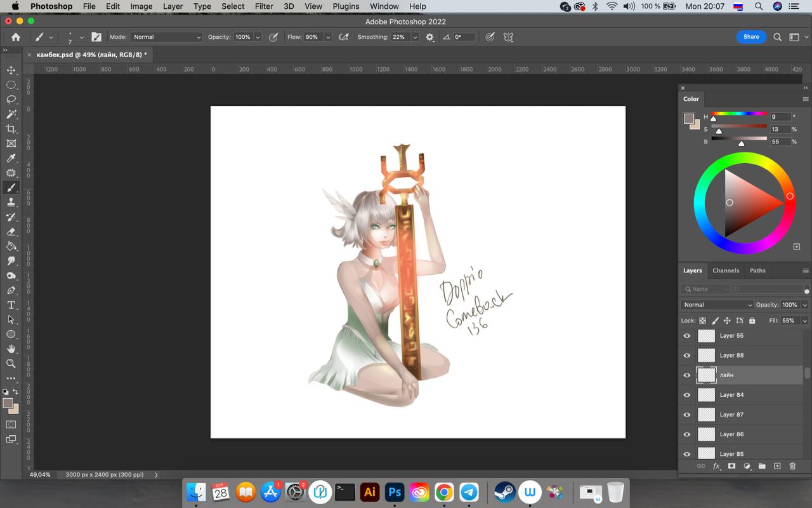Click the delete layer trash icon

792,466
